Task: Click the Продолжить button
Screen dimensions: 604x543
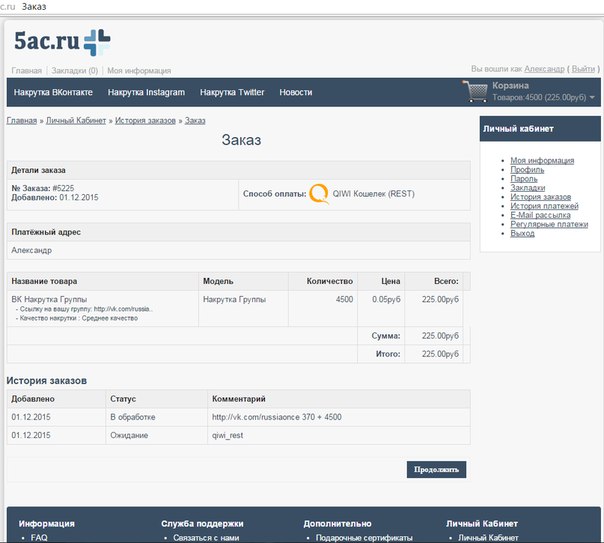Action: tap(436, 469)
